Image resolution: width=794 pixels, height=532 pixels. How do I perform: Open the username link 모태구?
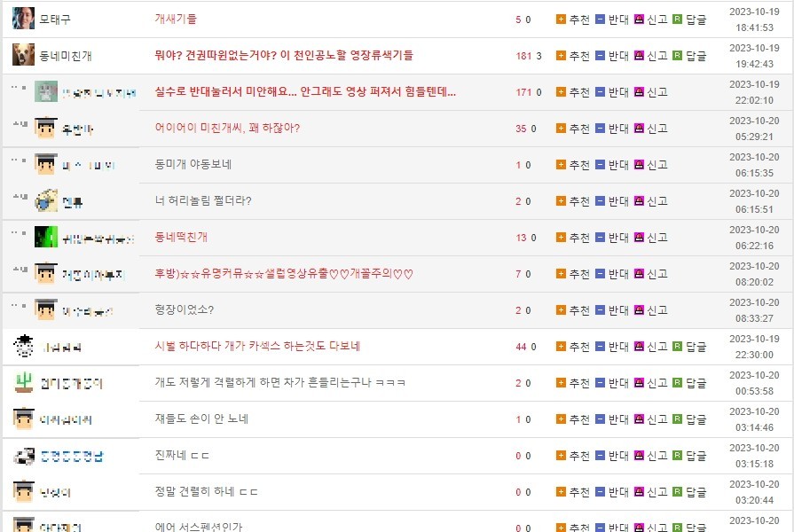pos(55,20)
